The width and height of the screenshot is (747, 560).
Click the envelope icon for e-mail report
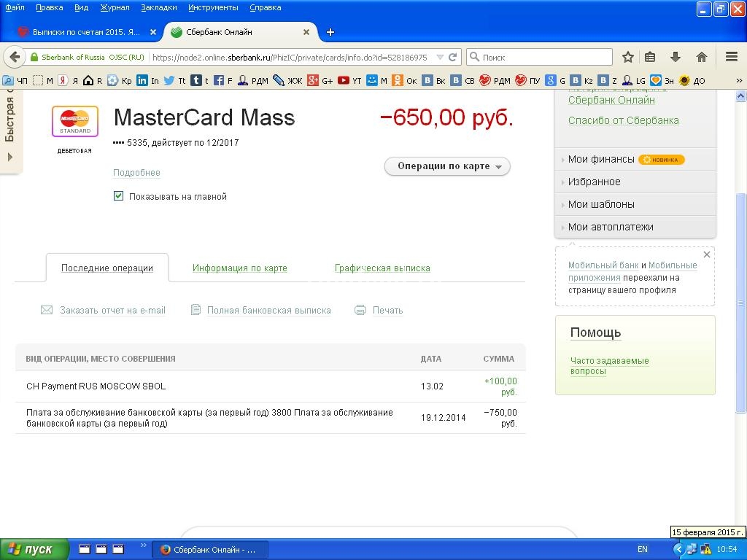click(x=47, y=310)
